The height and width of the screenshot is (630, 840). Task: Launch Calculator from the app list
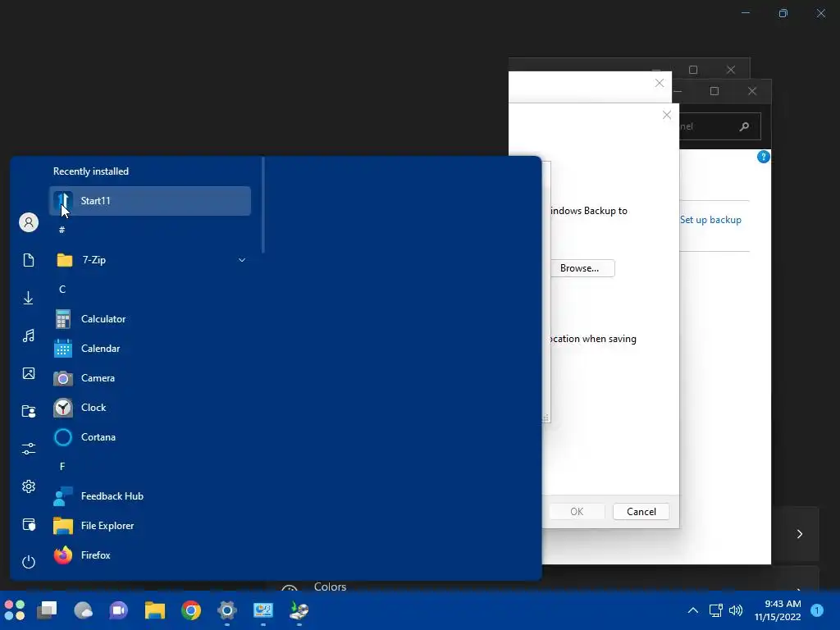tap(150, 319)
